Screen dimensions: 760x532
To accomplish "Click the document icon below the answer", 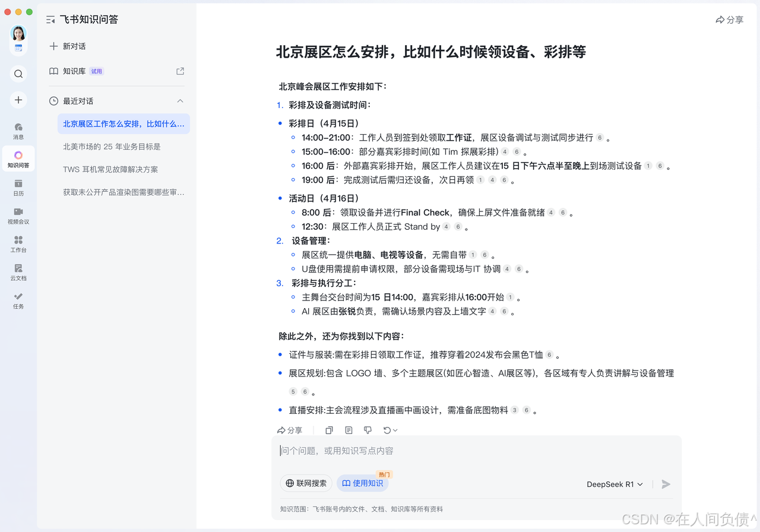I will pyautogui.click(x=349, y=430).
